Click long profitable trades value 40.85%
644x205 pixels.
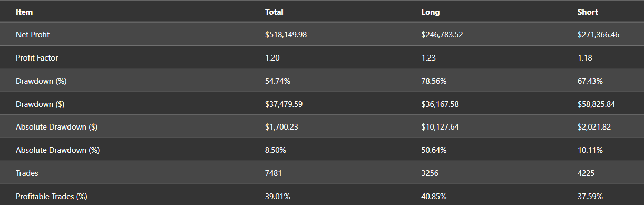pos(434,197)
